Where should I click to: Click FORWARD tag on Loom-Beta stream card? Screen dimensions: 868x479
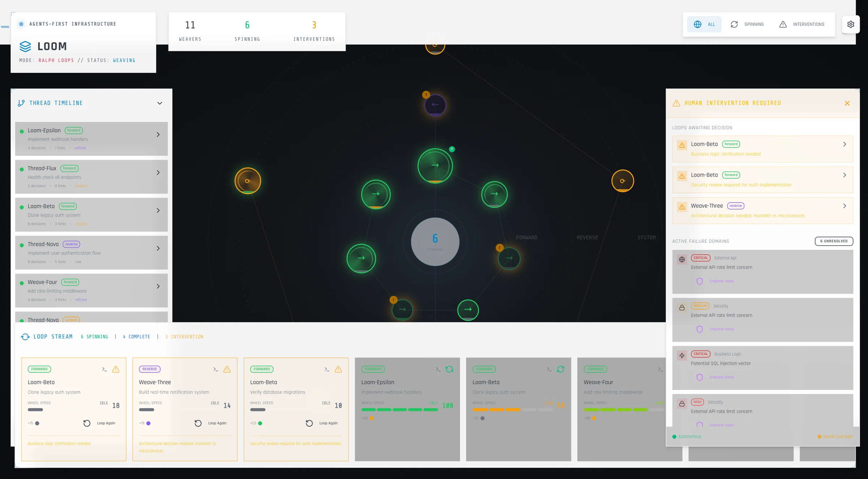coord(39,369)
